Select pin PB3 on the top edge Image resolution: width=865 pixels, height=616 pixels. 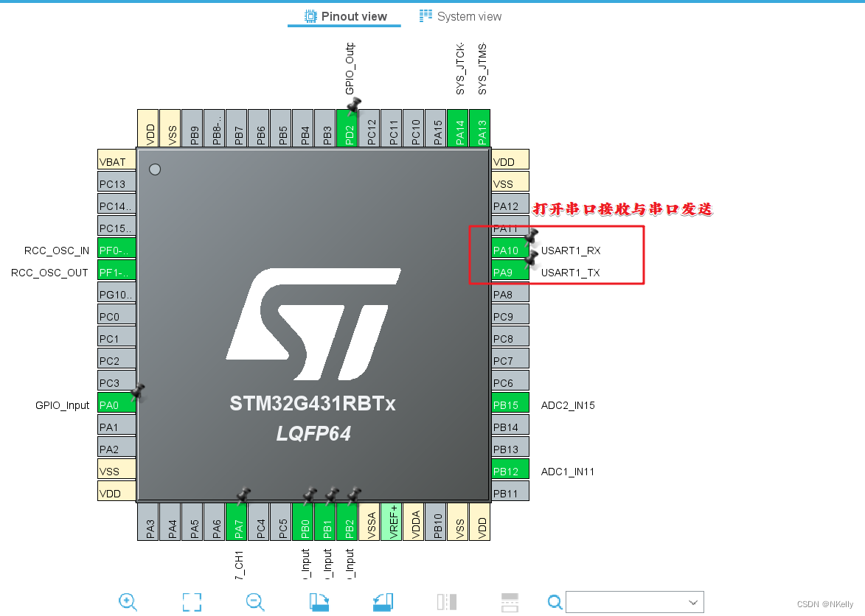[x=325, y=128]
